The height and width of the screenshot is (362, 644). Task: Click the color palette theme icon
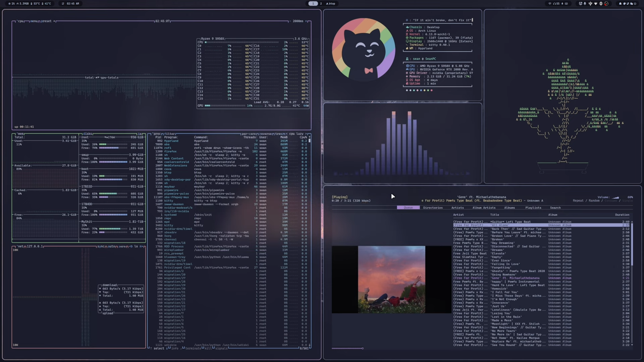click(x=624, y=4)
